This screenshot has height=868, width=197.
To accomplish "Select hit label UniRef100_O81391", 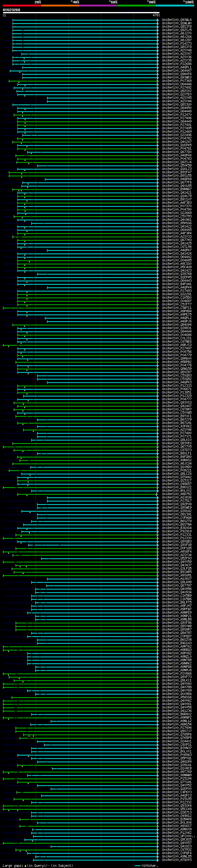I will point(177,515).
